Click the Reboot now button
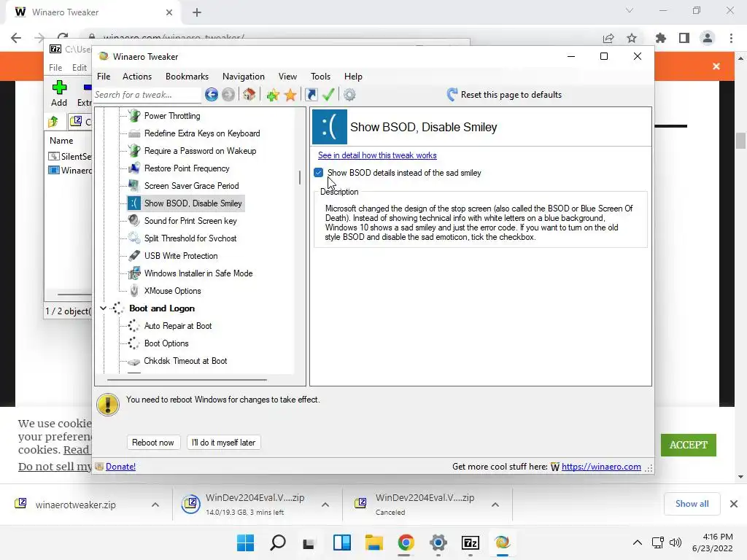Screen dimensions: 747x560 click(x=153, y=443)
